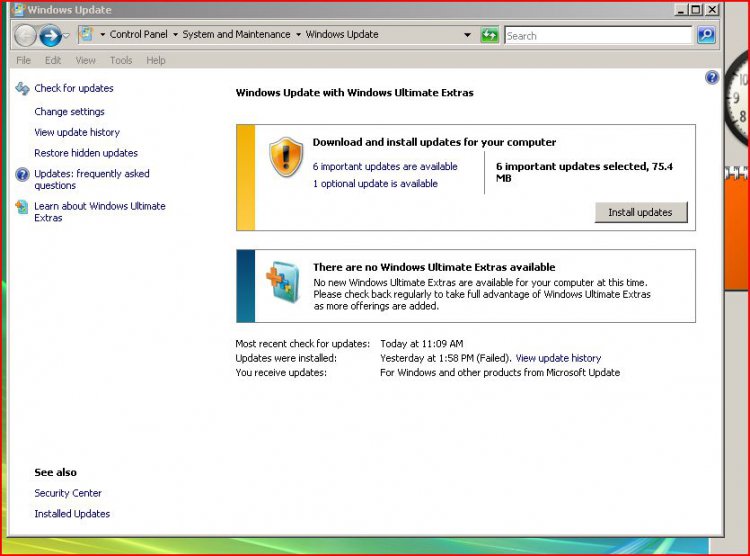
Task: Open Restore hidden updates link
Action: 86,153
